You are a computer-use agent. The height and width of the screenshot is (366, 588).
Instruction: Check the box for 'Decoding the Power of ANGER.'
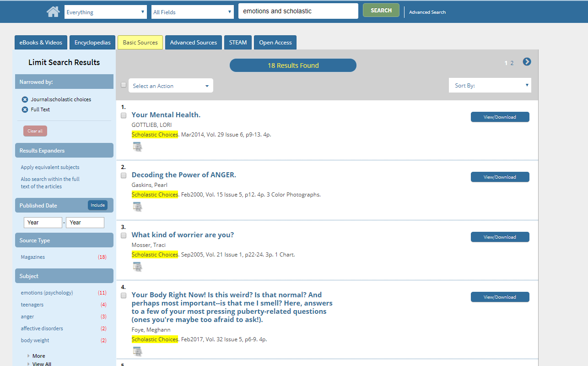pos(124,175)
